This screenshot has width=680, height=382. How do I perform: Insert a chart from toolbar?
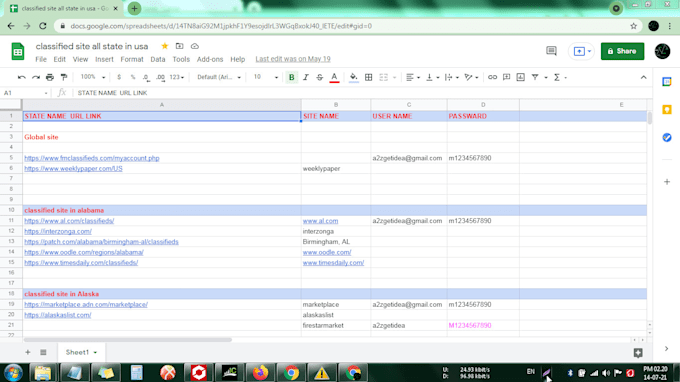tap(520, 77)
